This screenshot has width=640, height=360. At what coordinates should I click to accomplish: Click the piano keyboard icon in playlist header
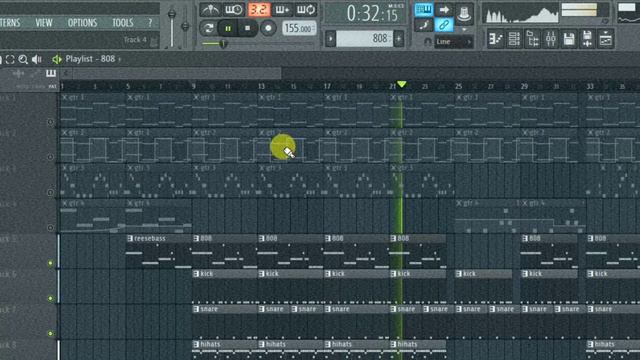pyautogui.click(x=51, y=73)
